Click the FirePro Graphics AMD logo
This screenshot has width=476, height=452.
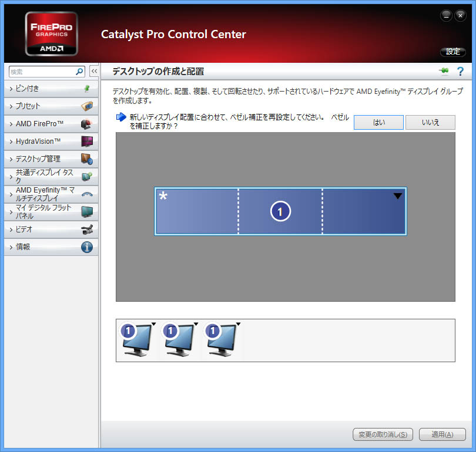pyautogui.click(x=52, y=33)
